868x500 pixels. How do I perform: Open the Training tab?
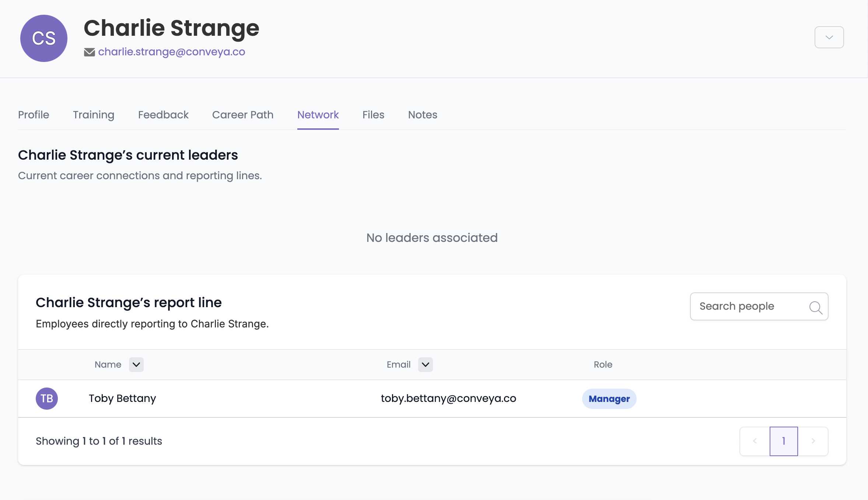pos(94,115)
